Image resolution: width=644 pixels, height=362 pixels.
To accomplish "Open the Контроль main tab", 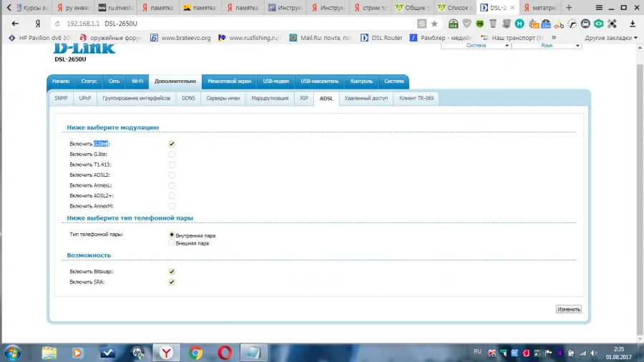I will [x=361, y=82].
